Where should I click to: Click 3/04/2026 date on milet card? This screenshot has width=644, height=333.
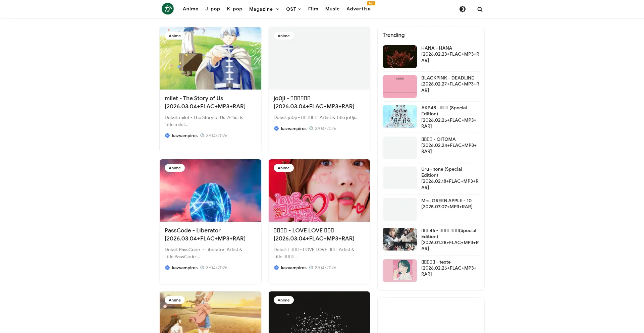(217, 135)
